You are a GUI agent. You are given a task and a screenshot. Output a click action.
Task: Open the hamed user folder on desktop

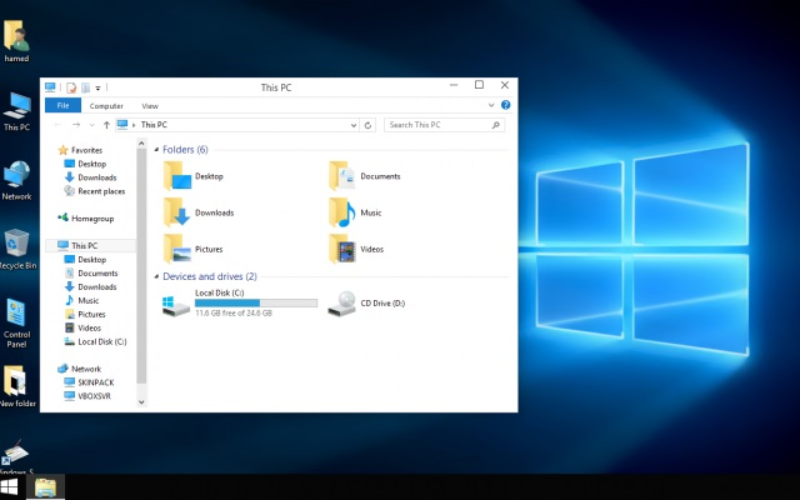pos(16,41)
